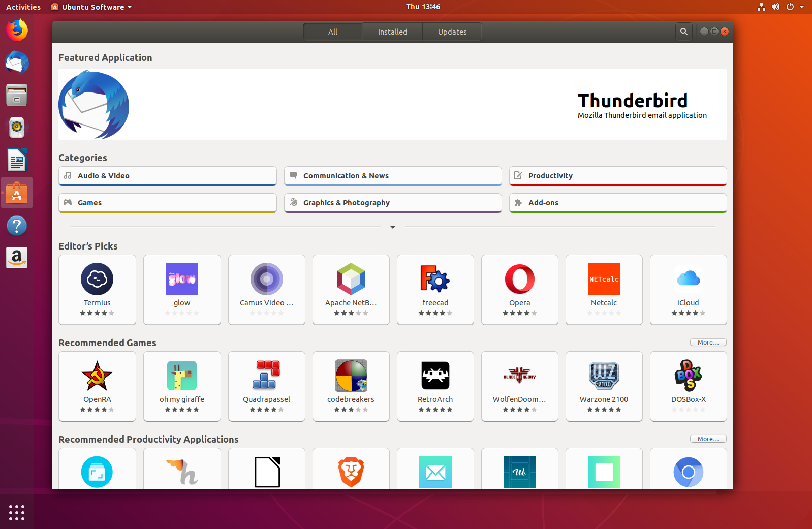Click the network status icon
Viewport: 812px width, 529px height.
coord(761,7)
